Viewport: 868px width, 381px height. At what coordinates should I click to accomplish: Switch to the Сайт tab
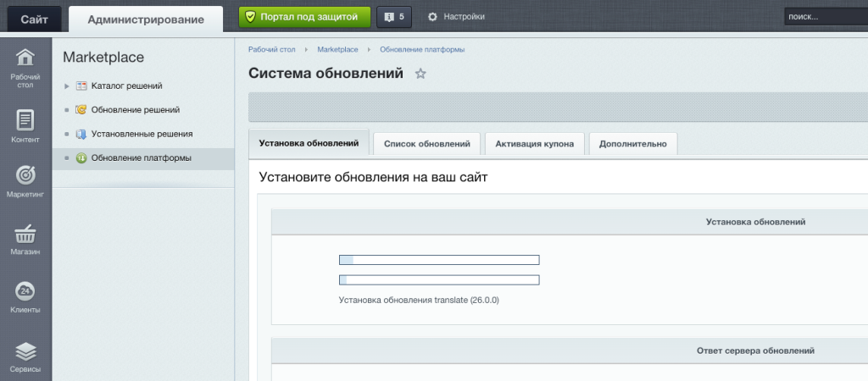coord(34,19)
